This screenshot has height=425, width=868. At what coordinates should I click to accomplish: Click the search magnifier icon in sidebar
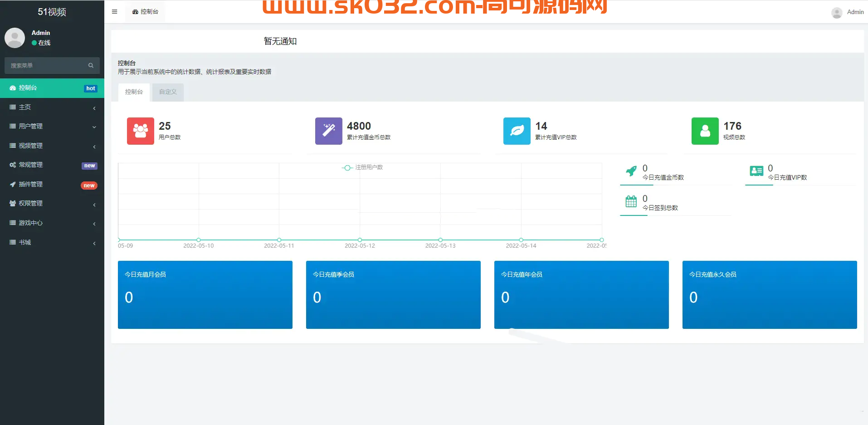point(91,65)
